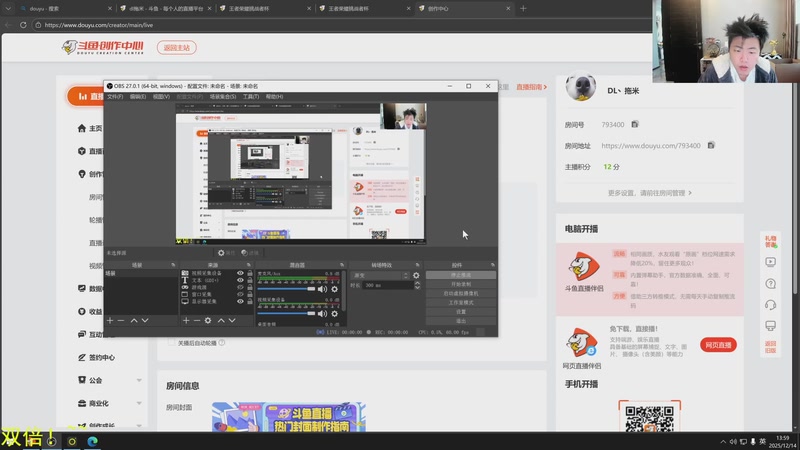The height and width of the screenshot is (450, 800).
Task: Show the hidden 游戏源 source
Action: (240, 287)
